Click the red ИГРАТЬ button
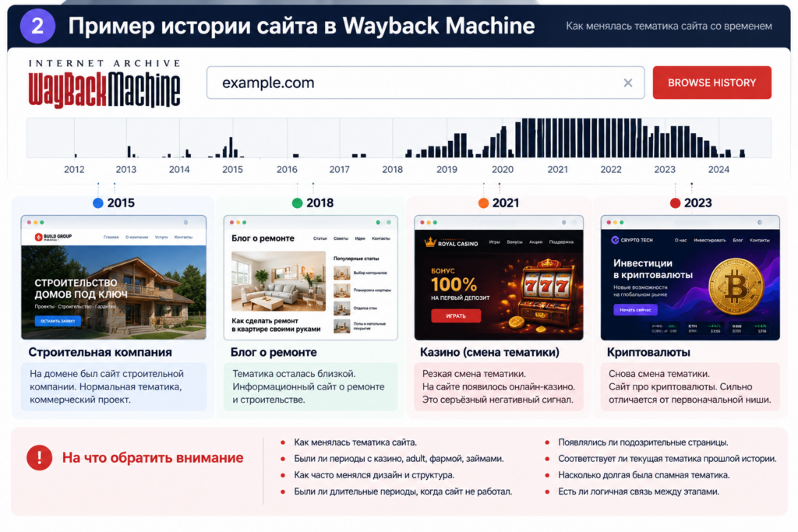 [x=455, y=315]
